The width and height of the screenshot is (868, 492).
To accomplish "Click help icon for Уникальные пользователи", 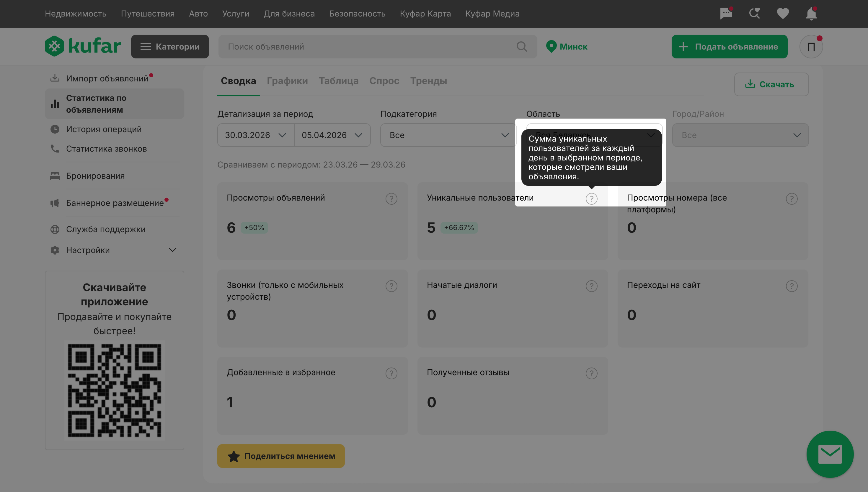I will click(x=591, y=199).
